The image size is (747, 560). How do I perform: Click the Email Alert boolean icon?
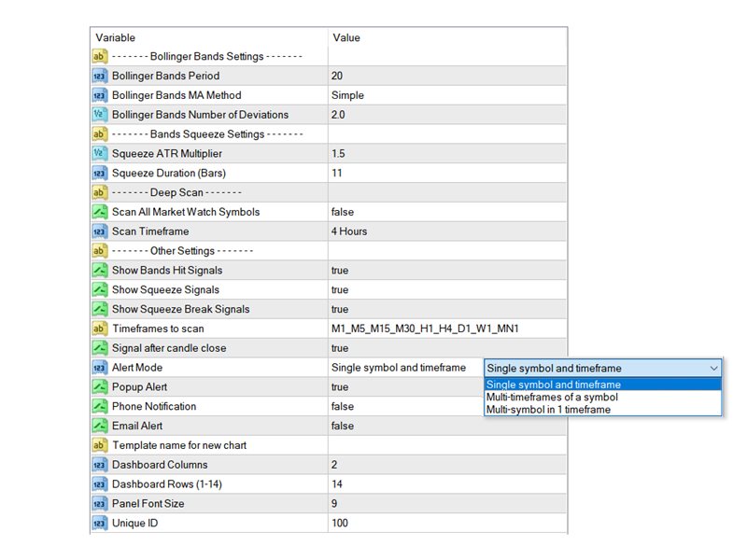pos(99,426)
